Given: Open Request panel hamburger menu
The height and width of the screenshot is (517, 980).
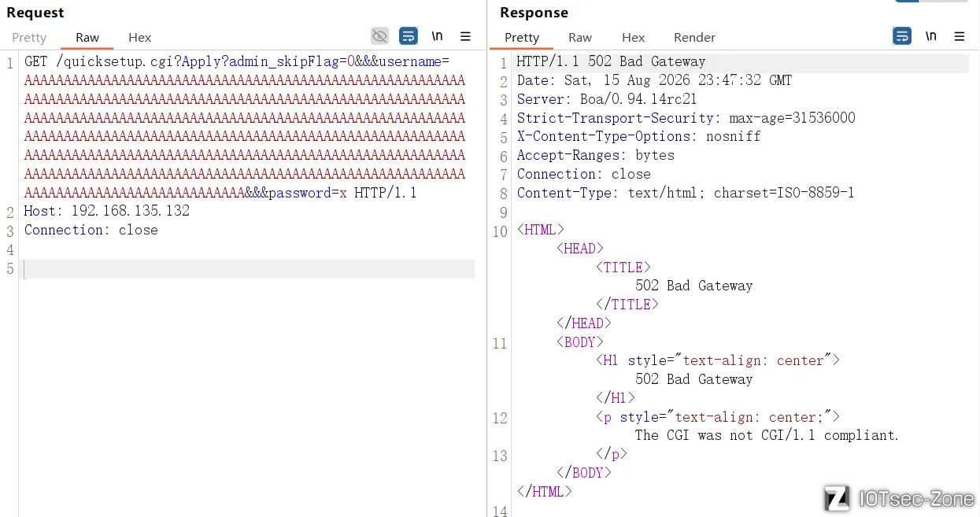Looking at the screenshot, I should coord(465,36).
